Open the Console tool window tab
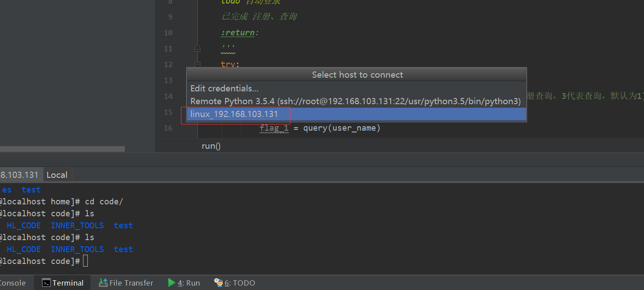Viewport: 644px width, 290px height. pyautogui.click(x=12, y=283)
